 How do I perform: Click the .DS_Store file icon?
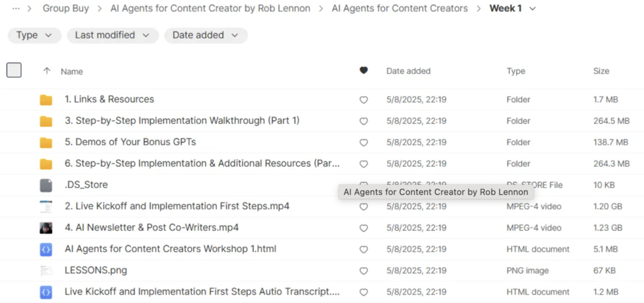pos(46,185)
